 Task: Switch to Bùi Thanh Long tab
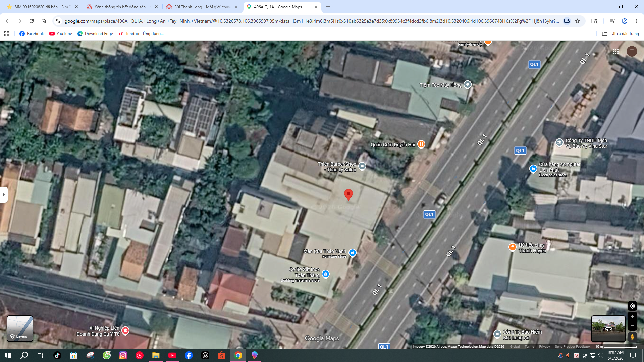(202, 7)
